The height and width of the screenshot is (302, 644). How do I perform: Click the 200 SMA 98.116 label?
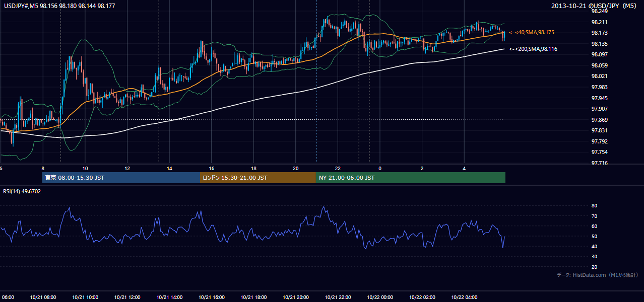533,49
